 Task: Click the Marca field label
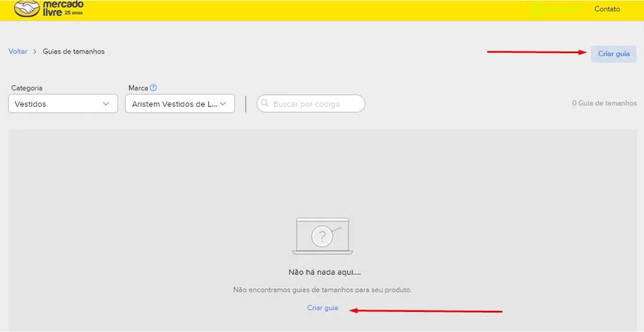138,88
